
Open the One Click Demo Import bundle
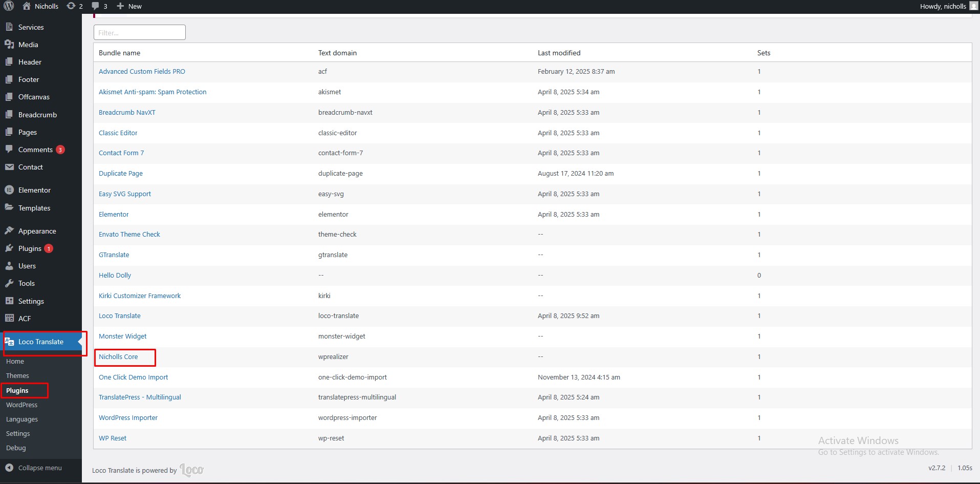pos(133,377)
